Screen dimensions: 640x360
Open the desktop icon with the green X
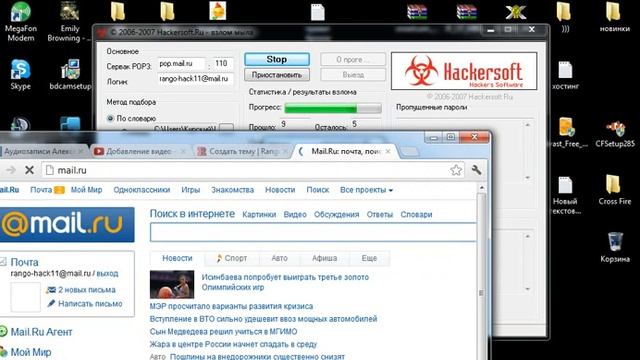(x=516, y=12)
